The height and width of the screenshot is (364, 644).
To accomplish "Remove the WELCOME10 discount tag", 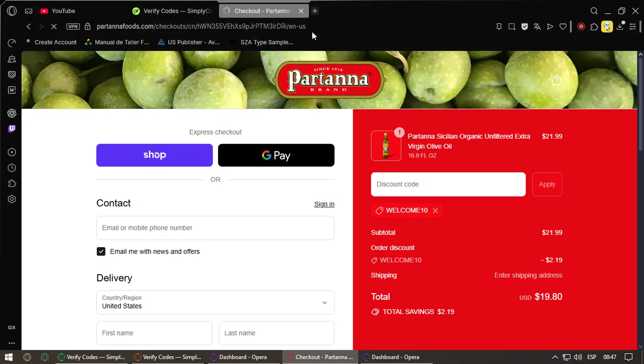I will (435, 211).
